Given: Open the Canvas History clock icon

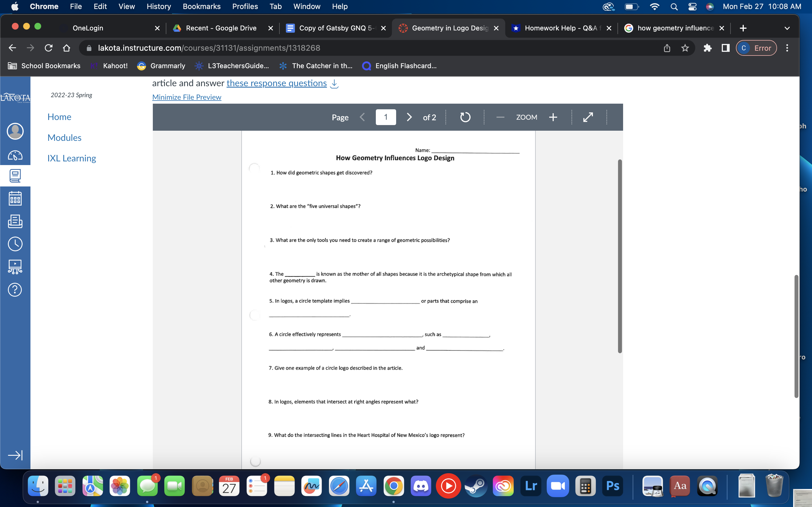Looking at the screenshot, I should pyautogui.click(x=15, y=244).
